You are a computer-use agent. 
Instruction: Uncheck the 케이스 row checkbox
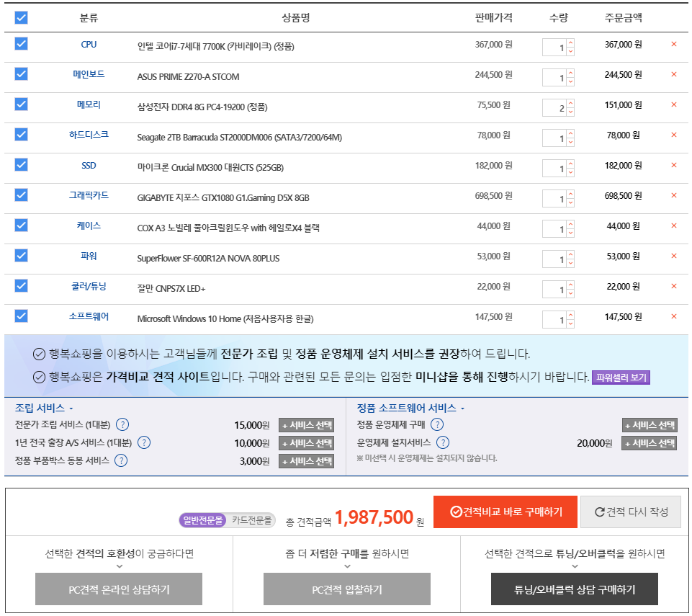click(21, 226)
